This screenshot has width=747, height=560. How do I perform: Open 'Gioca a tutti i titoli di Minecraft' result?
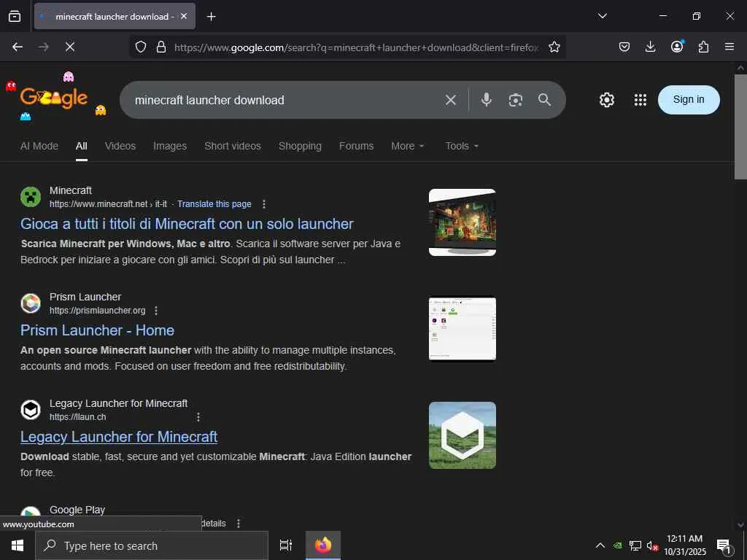tap(187, 224)
